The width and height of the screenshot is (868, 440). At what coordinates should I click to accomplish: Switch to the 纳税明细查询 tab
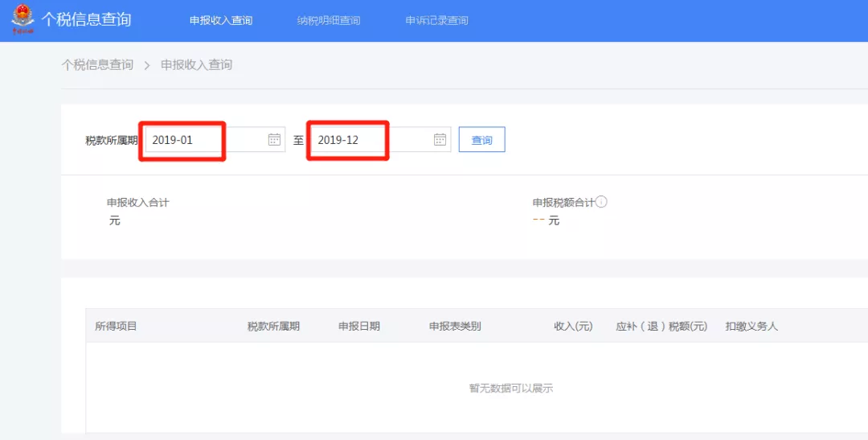pos(328,20)
